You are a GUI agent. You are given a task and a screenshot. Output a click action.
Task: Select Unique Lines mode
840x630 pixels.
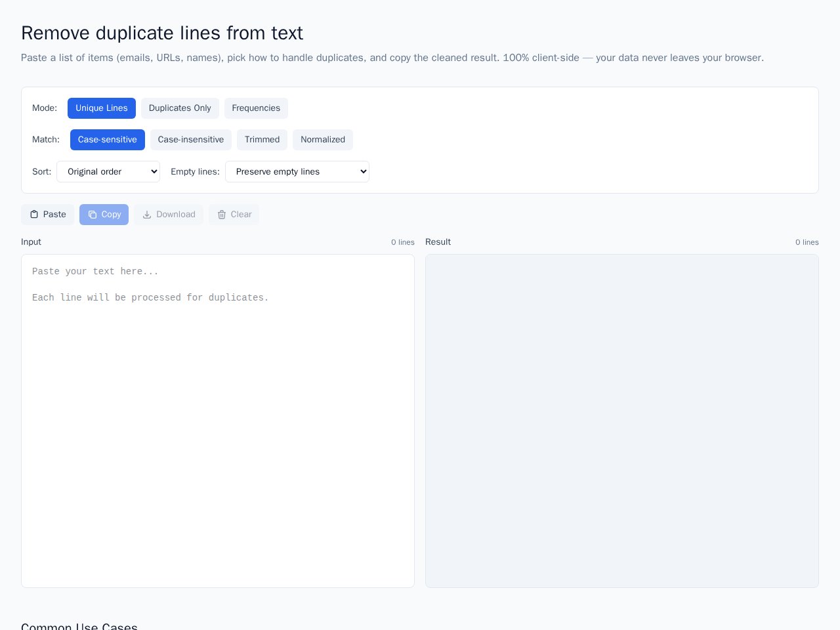click(102, 108)
